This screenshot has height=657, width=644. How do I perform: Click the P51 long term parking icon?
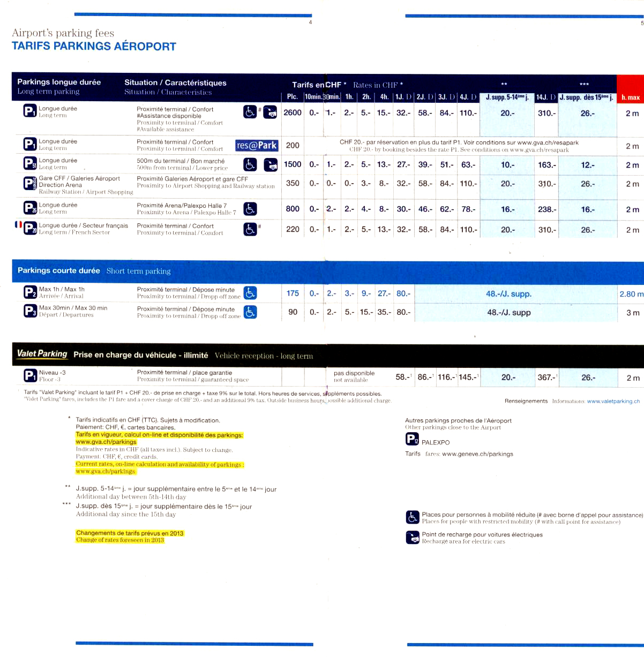pyautogui.click(x=30, y=163)
